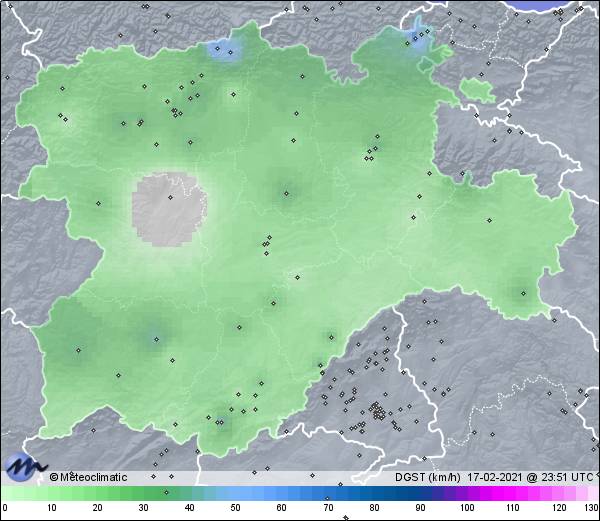Click the ©Meteoclimatic copyright text
Viewport: 600px width, 521px height.
pos(88,477)
